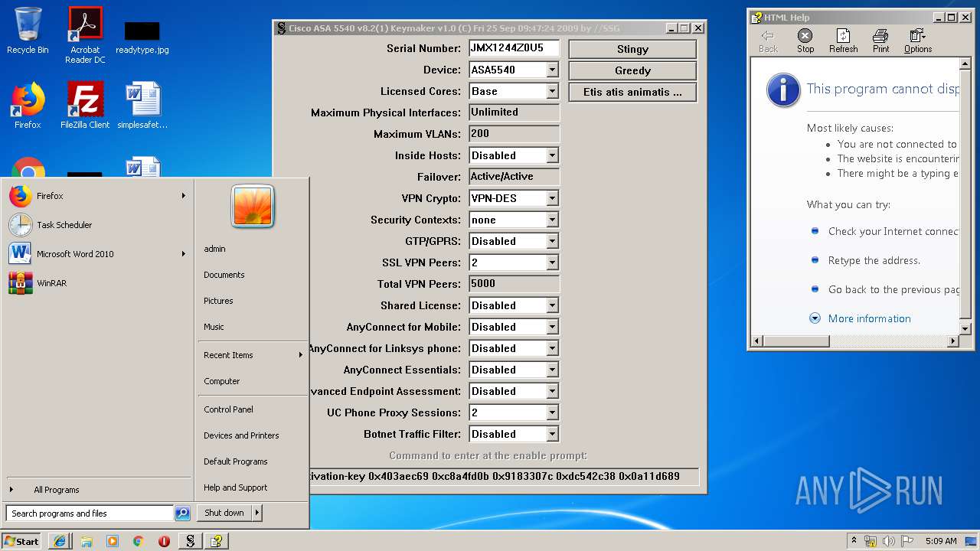Open the Firefox desktop shortcut
The image size is (980, 551).
(x=28, y=106)
